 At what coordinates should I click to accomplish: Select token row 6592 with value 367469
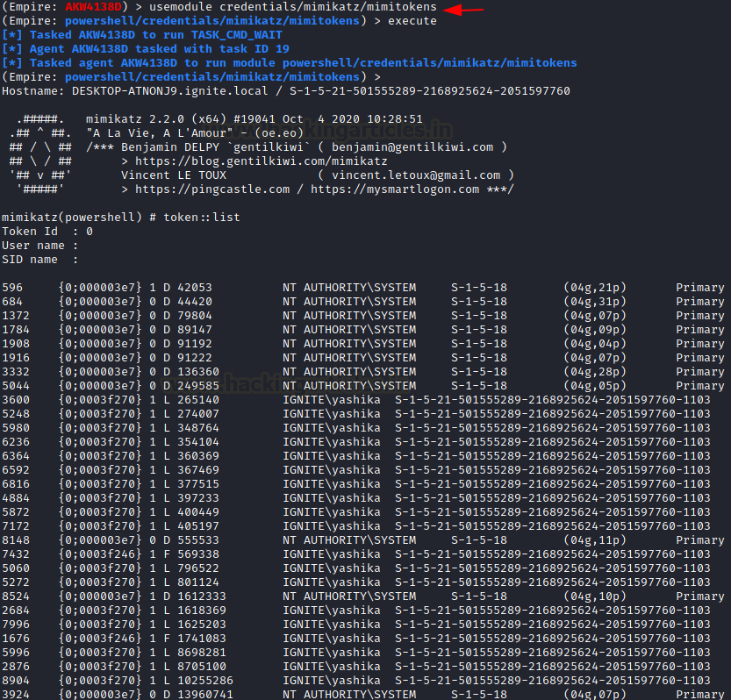point(356,470)
